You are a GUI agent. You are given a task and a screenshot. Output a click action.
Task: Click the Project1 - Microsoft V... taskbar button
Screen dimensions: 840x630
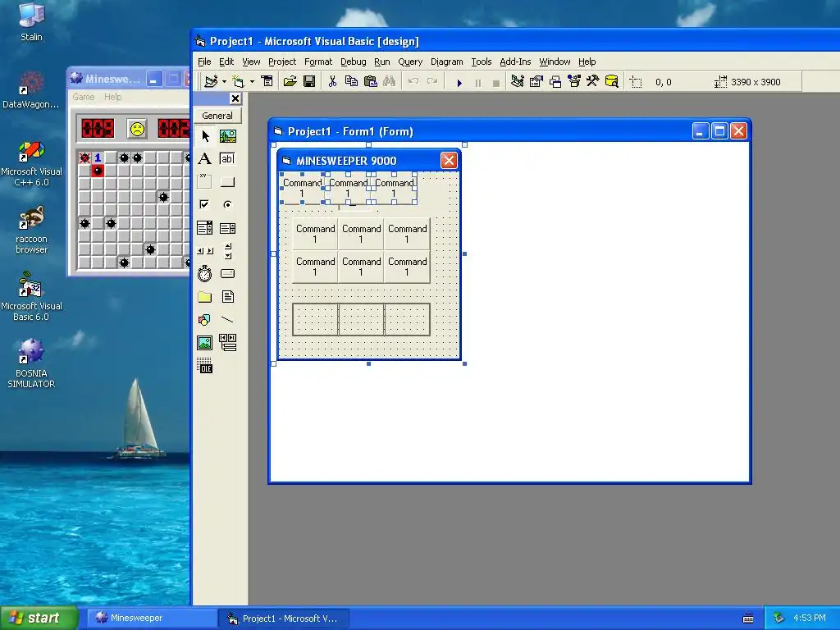[285, 619]
